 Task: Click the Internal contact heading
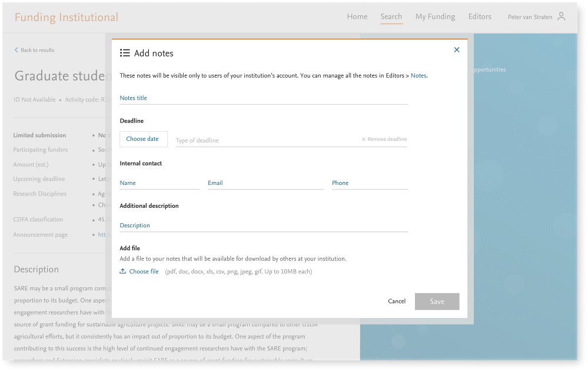point(141,163)
